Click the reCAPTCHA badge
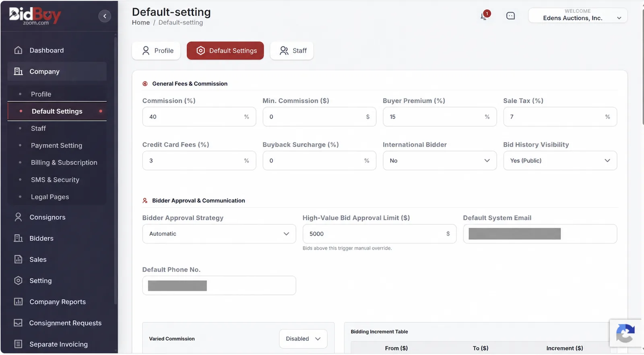The width and height of the screenshot is (644, 355). [x=625, y=333]
